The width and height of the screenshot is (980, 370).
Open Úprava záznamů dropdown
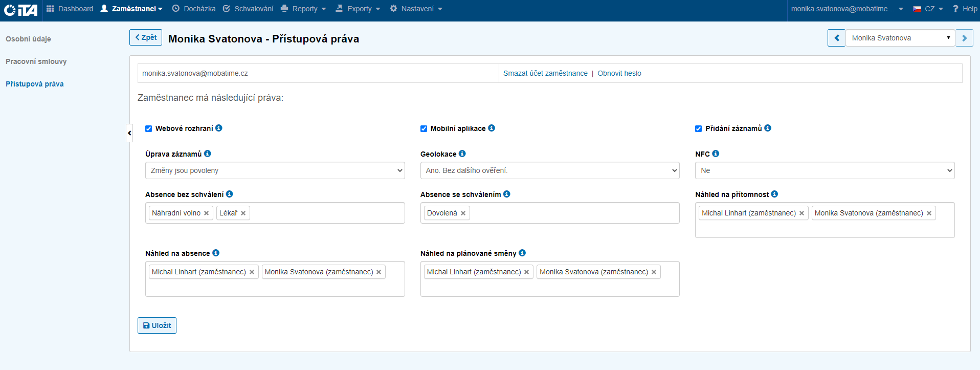(275, 170)
